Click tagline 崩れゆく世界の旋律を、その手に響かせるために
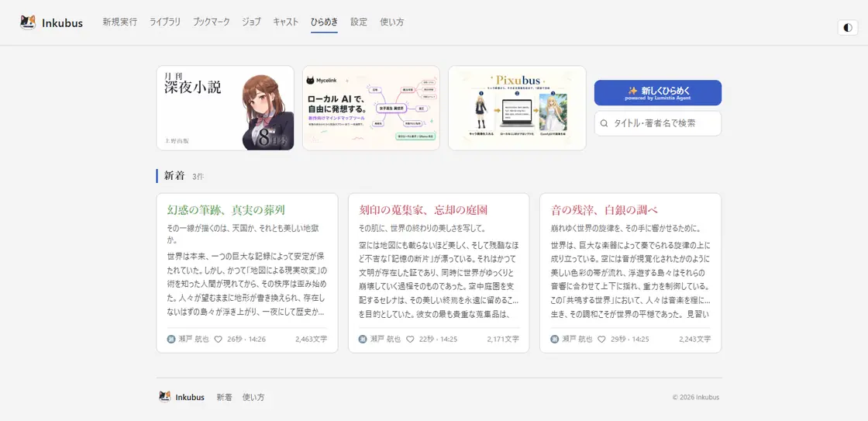868x421 pixels. 627,228
